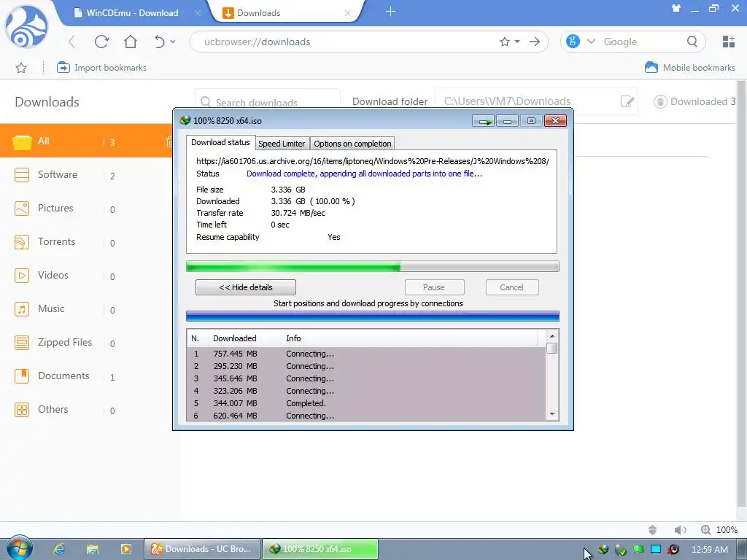Switch to the WinCDEmu - Download tab
747x560 pixels.
tap(132, 13)
